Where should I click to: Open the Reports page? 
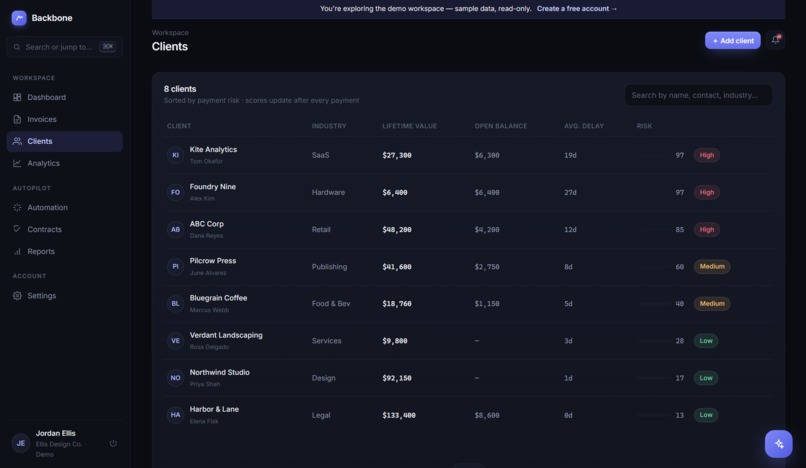pyautogui.click(x=64, y=251)
